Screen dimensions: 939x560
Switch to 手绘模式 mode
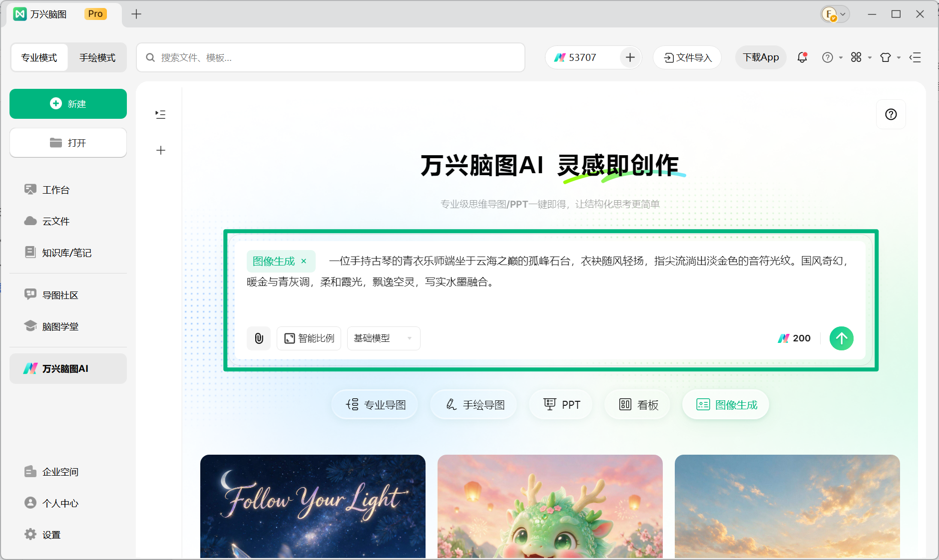[97, 58]
